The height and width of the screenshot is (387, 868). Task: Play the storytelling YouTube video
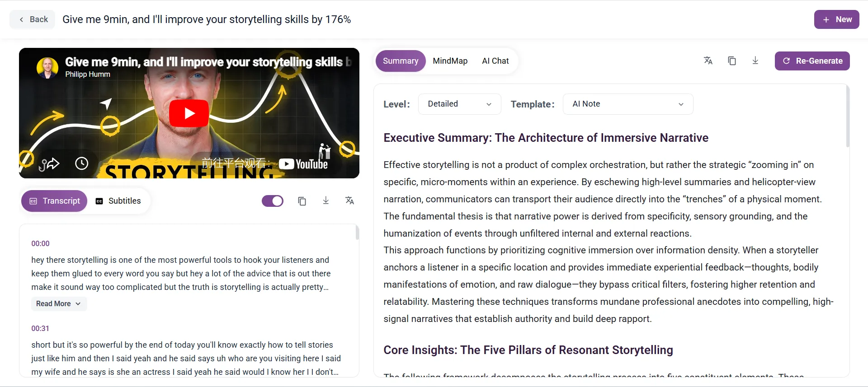tap(189, 113)
